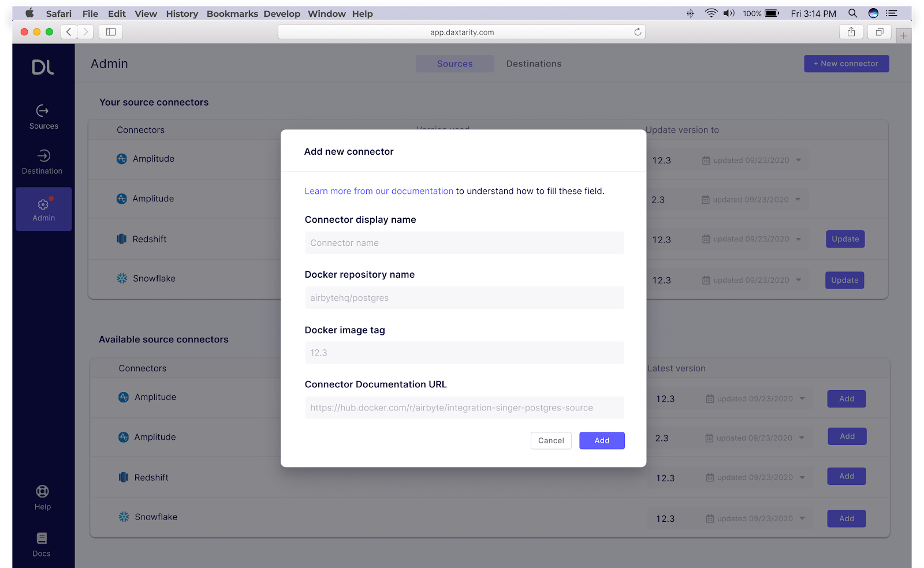Click the Safari address bar

(x=461, y=32)
